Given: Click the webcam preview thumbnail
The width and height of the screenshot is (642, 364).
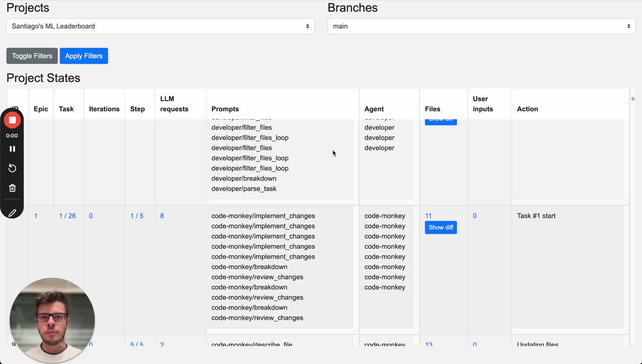Looking at the screenshot, I should tap(52, 320).
